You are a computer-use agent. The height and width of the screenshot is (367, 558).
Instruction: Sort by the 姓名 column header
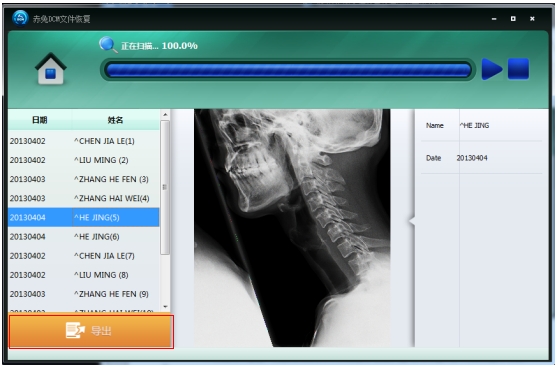click(115, 120)
